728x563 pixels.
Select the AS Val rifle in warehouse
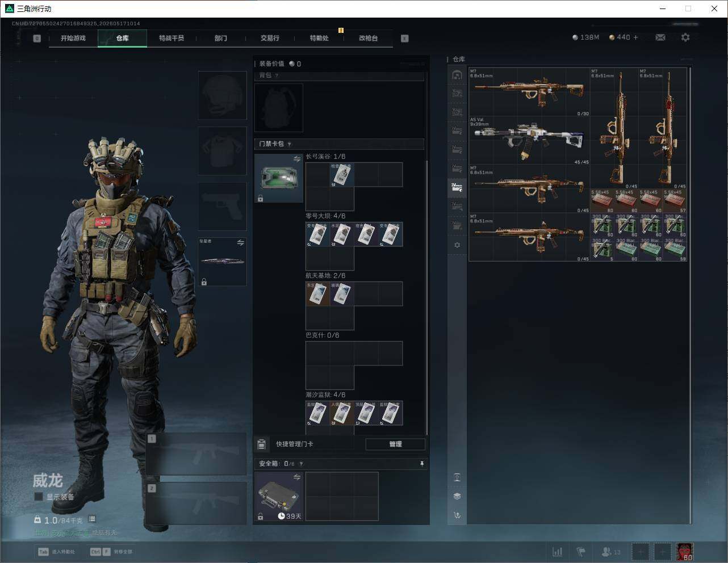point(529,141)
